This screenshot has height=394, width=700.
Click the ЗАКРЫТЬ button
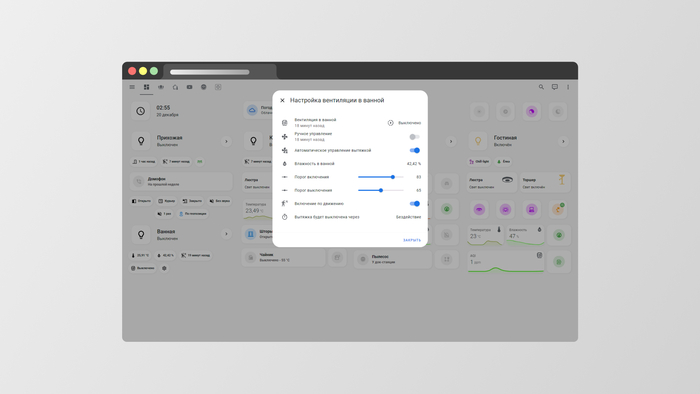pyautogui.click(x=412, y=240)
